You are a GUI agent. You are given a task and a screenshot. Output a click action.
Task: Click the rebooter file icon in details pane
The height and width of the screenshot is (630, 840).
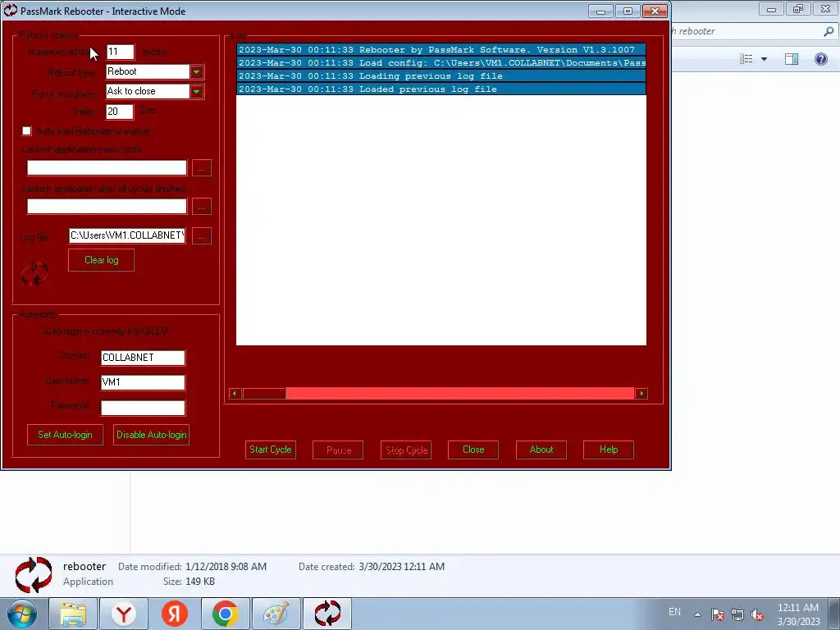tap(34, 575)
